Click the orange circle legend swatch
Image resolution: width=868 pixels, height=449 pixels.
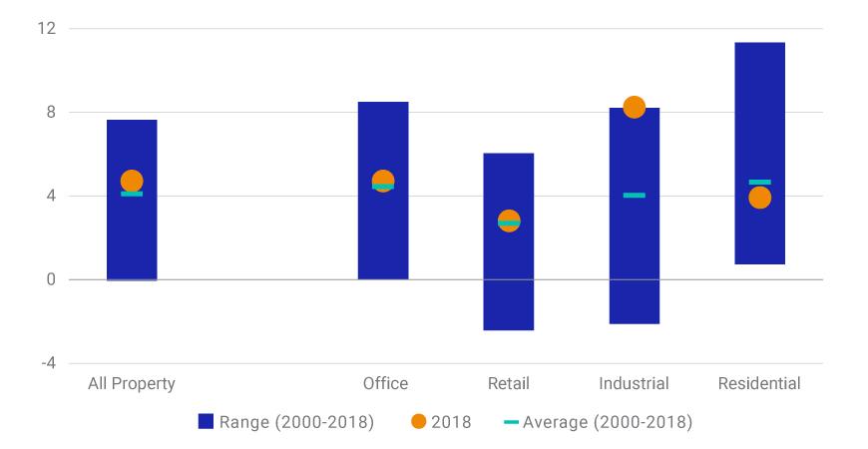tap(418, 422)
